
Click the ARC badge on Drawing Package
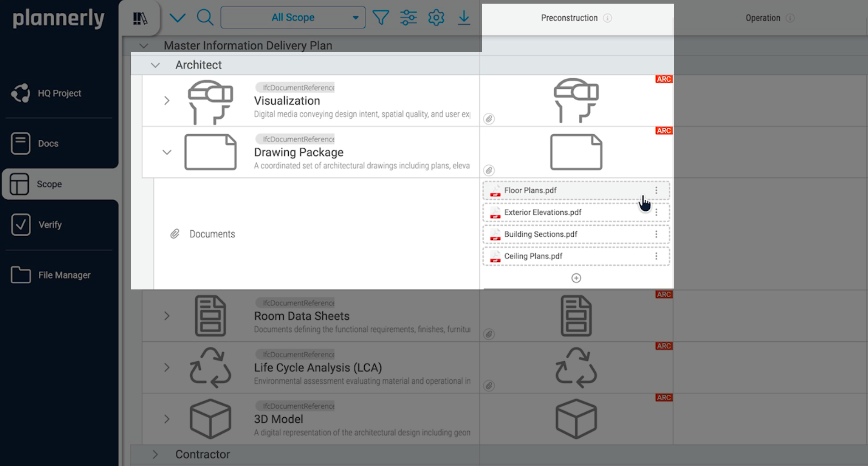point(664,131)
